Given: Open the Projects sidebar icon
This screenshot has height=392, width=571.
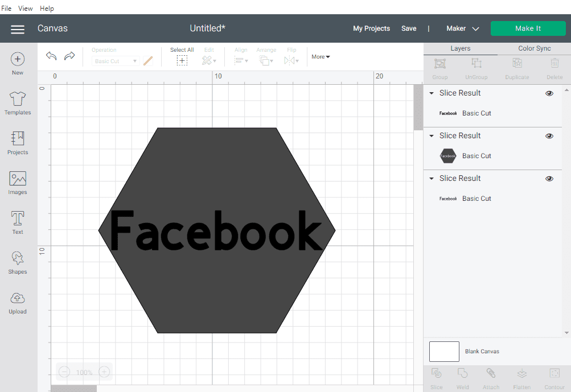Looking at the screenshot, I should click(x=18, y=139).
